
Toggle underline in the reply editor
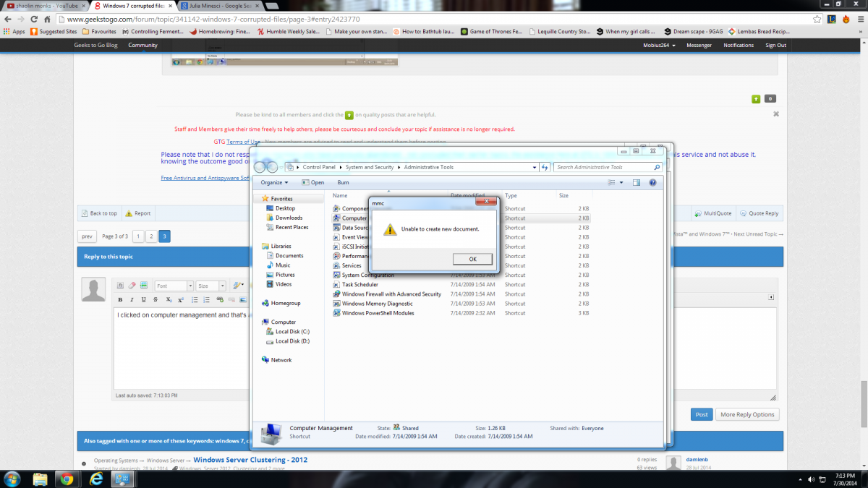(x=144, y=299)
